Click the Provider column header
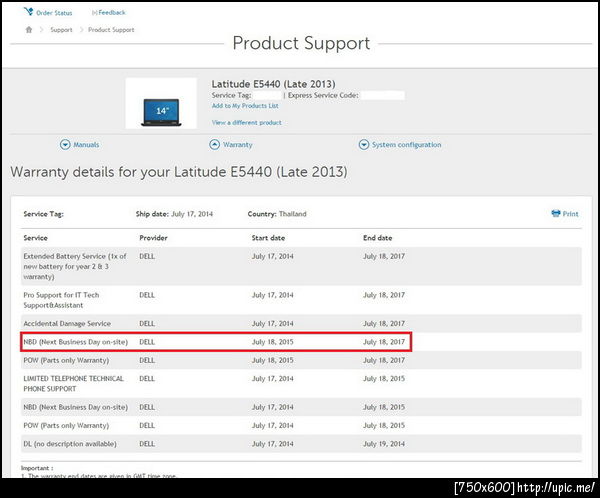This screenshot has width=600, height=498. click(x=153, y=238)
